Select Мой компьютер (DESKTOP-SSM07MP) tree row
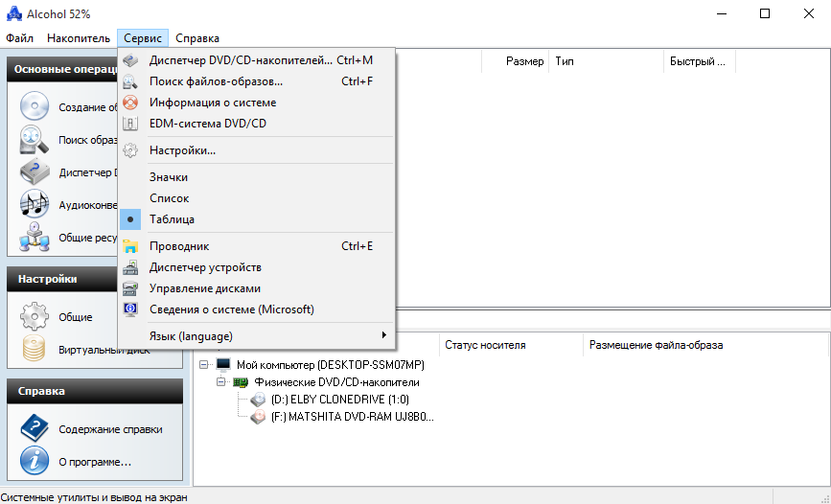This screenshot has width=831, height=504. [330, 365]
